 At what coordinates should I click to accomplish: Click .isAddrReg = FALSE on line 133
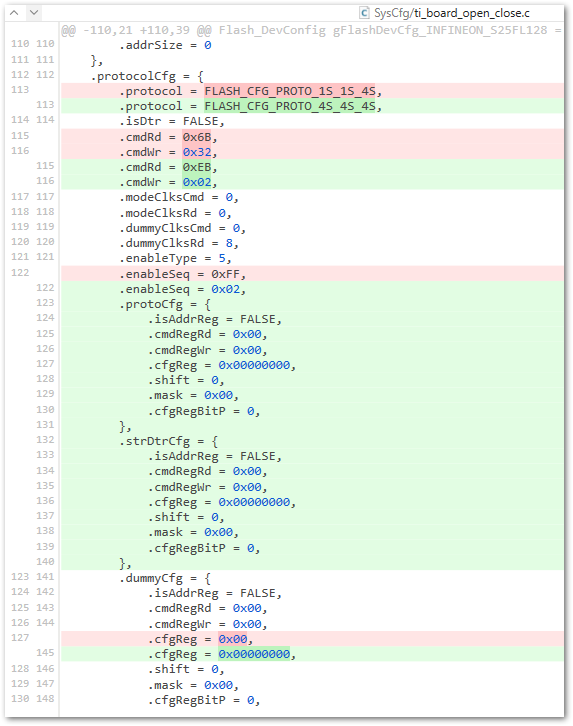click(x=215, y=456)
